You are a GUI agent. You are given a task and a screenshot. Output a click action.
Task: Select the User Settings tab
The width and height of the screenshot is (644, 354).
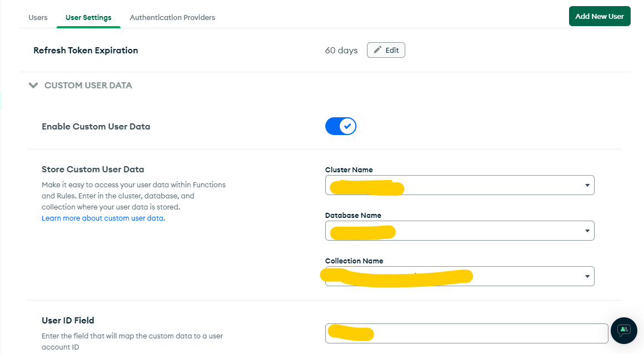pyautogui.click(x=88, y=17)
